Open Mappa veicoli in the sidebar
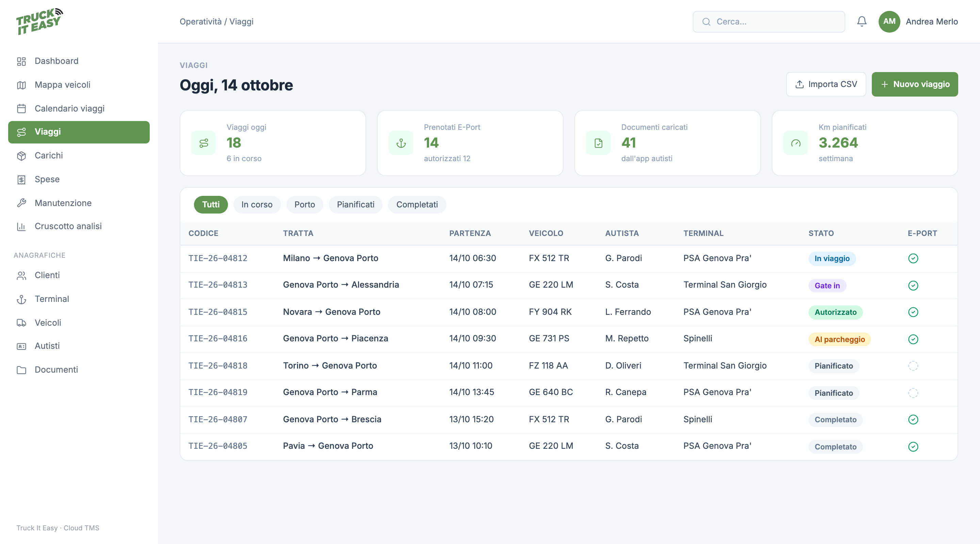The image size is (980, 544). [79, 85]
